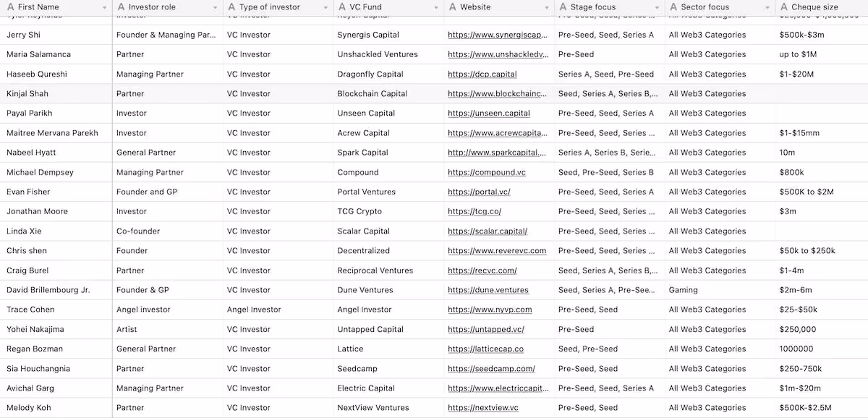Image resolution: width=868 pixels, height=418 pixels.
Task: Click the Co-founder role cell
Action: coord(168,231)
